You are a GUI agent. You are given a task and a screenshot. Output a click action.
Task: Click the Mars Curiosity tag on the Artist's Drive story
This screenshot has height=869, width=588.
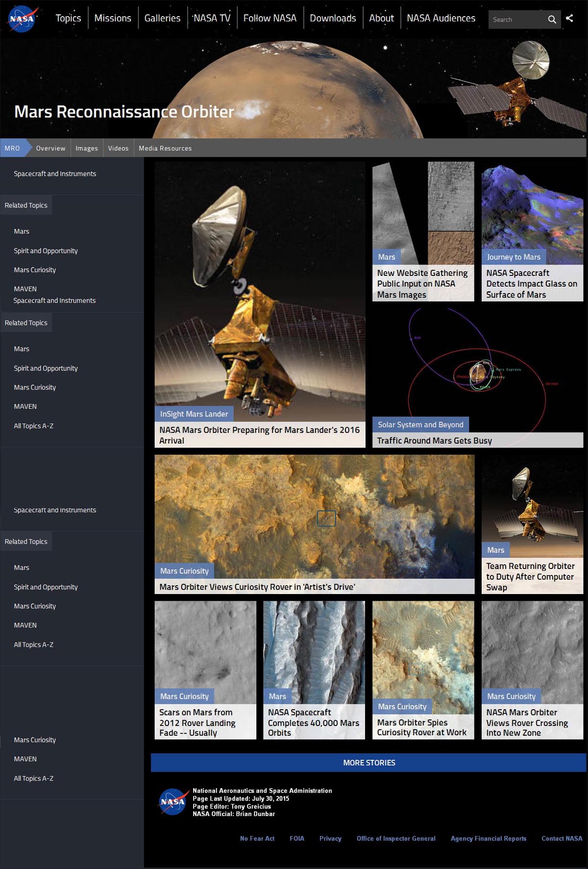point(184,571)
